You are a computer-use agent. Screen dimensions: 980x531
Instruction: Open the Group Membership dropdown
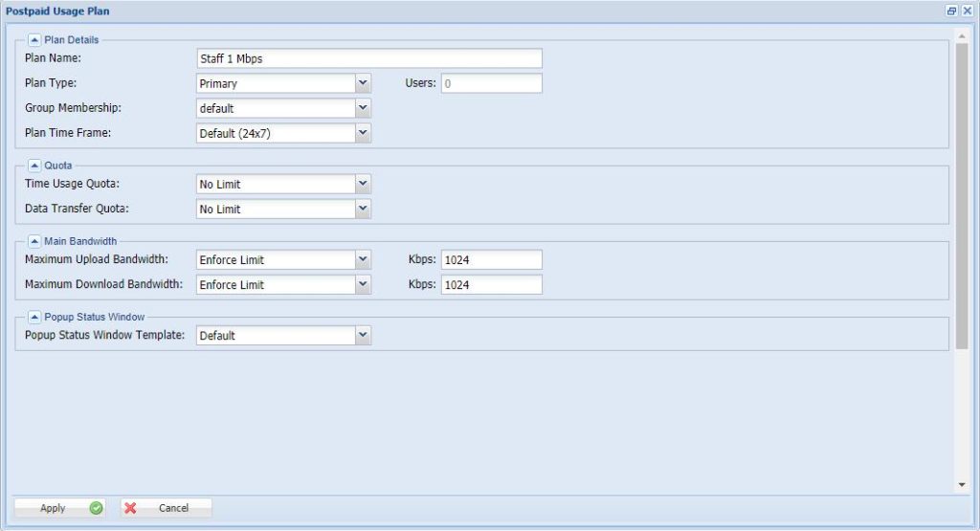363,108
